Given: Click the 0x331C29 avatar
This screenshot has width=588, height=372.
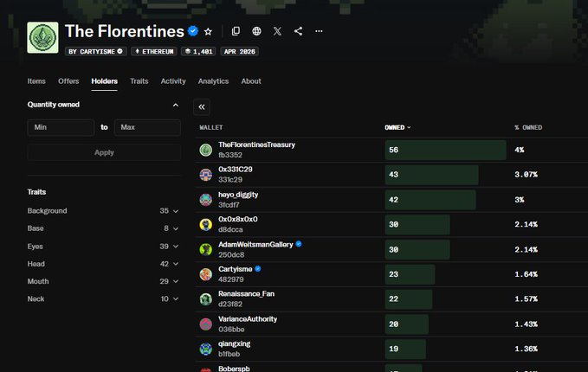Looking at the screenshot, I should (x=206, y=175).
